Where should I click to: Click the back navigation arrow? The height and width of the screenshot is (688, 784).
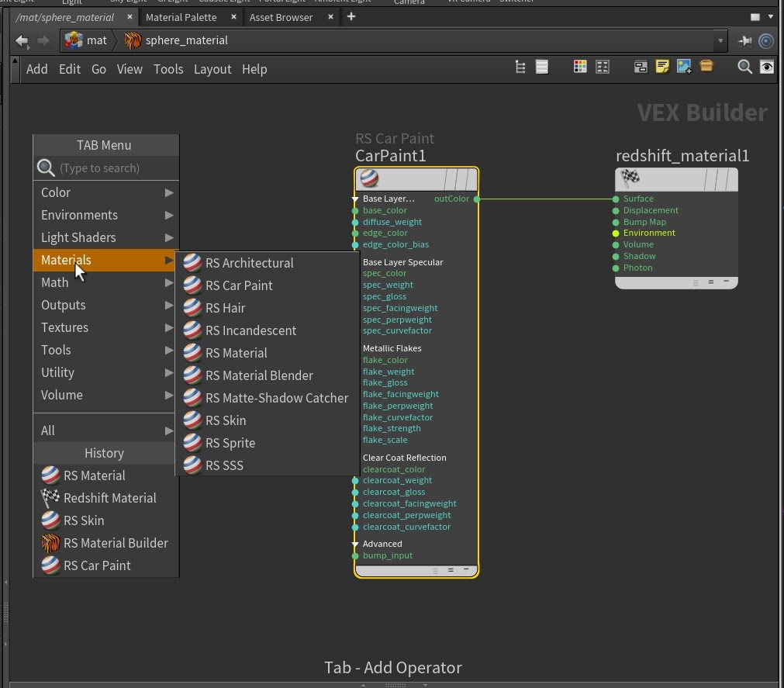[22, 40]
